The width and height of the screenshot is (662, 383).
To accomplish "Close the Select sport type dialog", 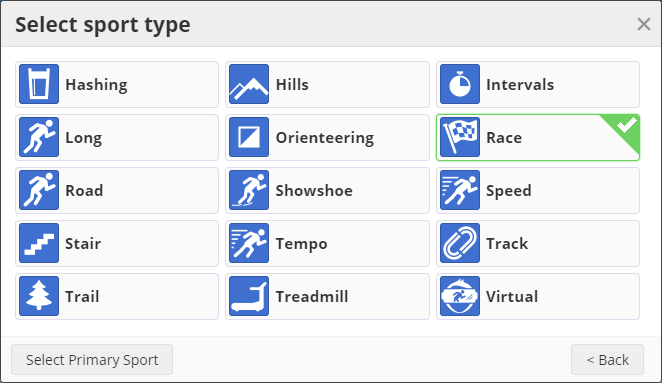I will pyautogui.click(x=644, y=24).
